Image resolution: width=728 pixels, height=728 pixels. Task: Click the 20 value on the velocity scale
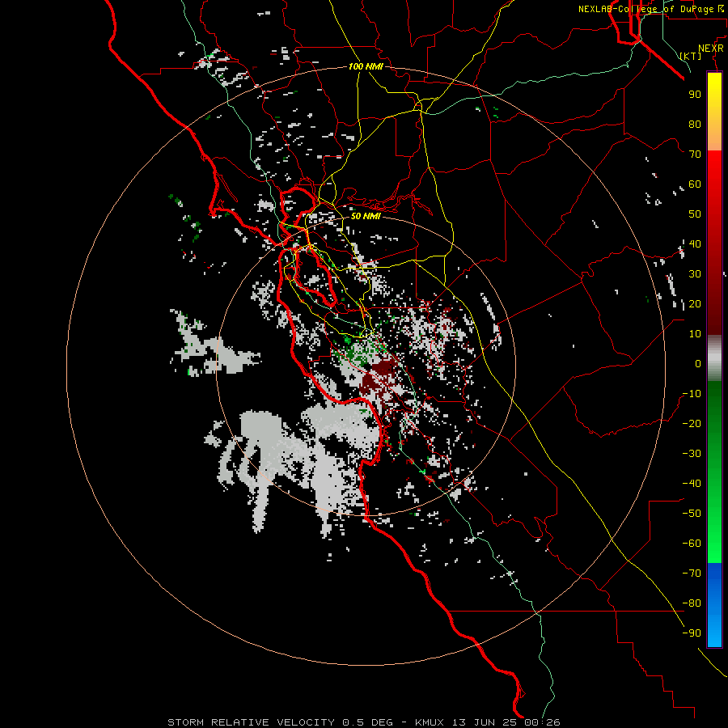(695, 303)
